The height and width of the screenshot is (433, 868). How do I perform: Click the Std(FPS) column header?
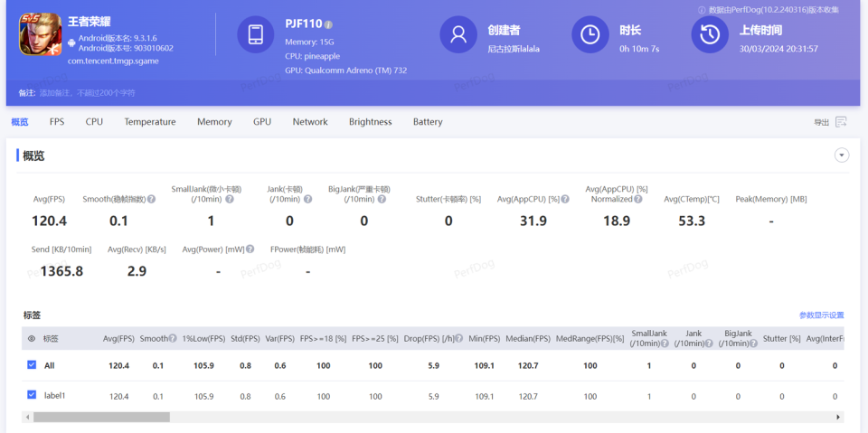pyautogui.click(x=245, y=338)
